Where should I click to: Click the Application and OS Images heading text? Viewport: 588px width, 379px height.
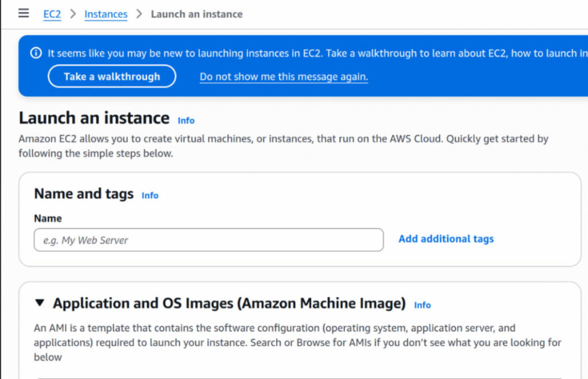pos(229,303)
